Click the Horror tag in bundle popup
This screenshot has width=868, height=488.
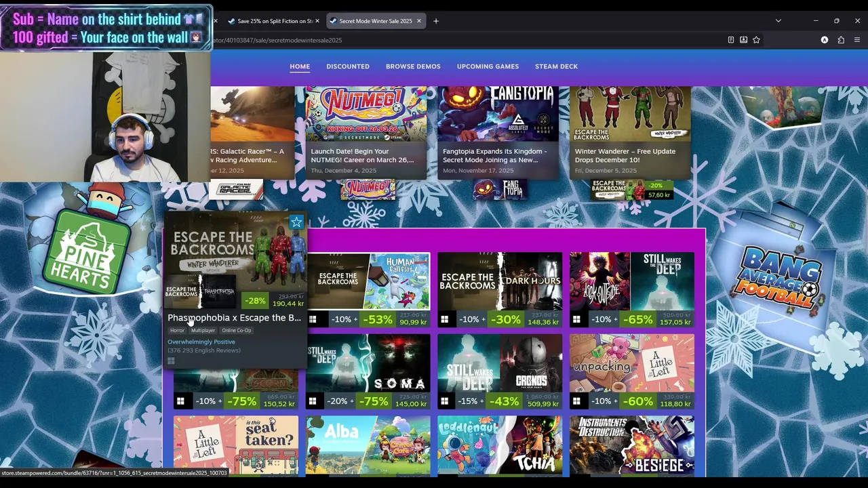coord(177,330)
